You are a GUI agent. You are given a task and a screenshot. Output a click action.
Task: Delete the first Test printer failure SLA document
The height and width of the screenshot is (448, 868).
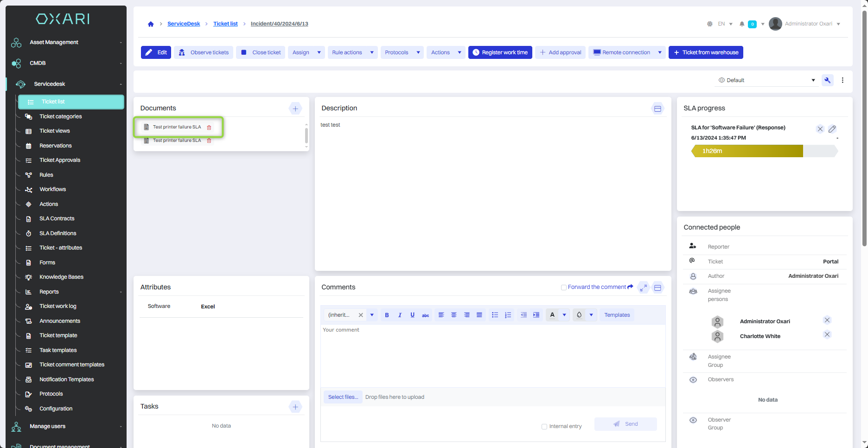[x=209, y=128]
